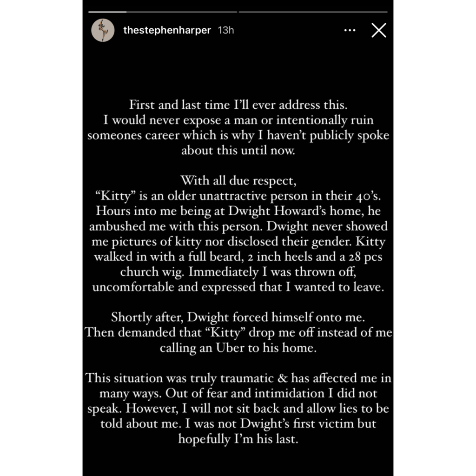Click the line "uncomfortable and expressed that I wanted to leave."

tap(238, 287)
